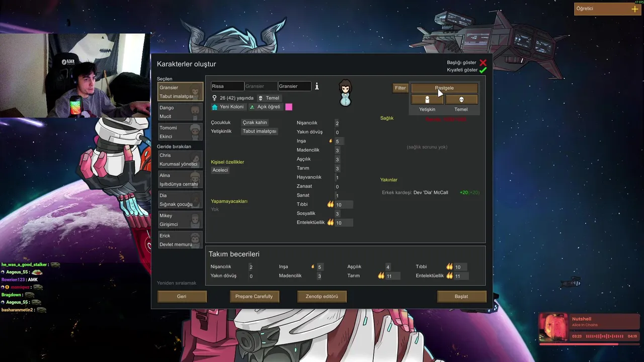Click the Sosyallik skill row
The width and height of the screenshot is (644, 362).
click(x=319, y=214)
